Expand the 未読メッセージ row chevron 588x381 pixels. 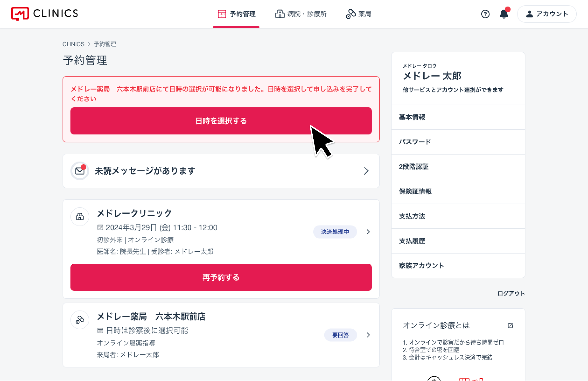tap(366, 171)
